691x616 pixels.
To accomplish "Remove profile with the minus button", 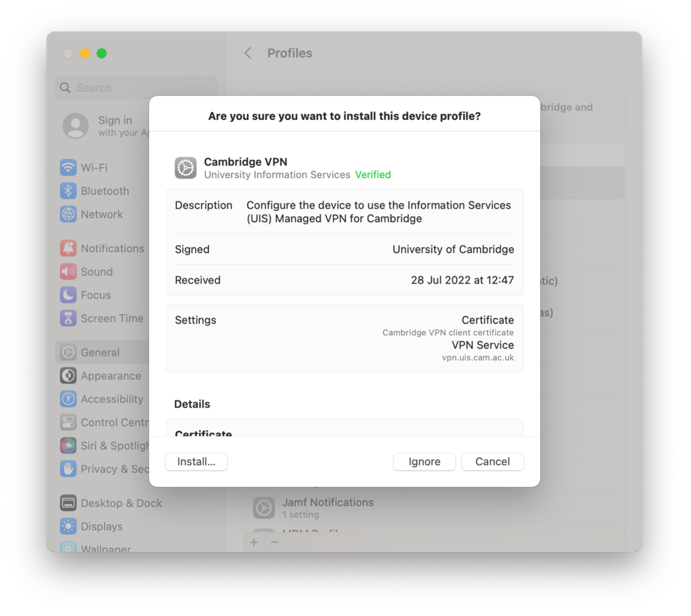I will [275, 542].
